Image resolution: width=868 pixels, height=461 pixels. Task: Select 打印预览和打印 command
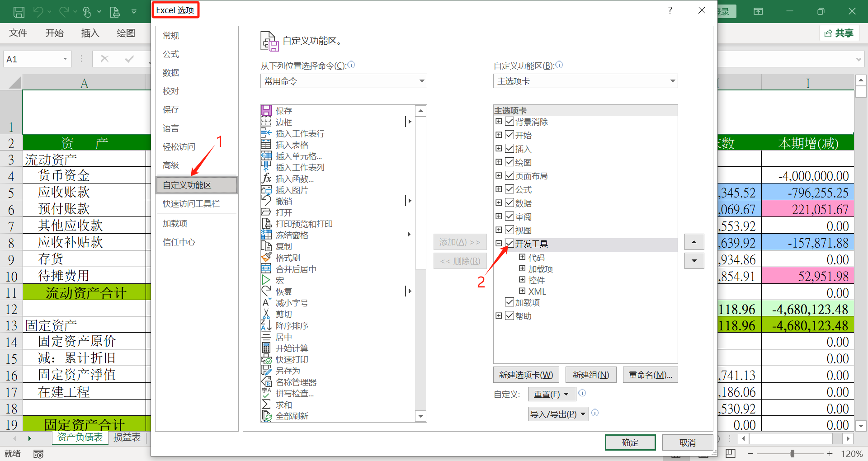pos(304,224)
